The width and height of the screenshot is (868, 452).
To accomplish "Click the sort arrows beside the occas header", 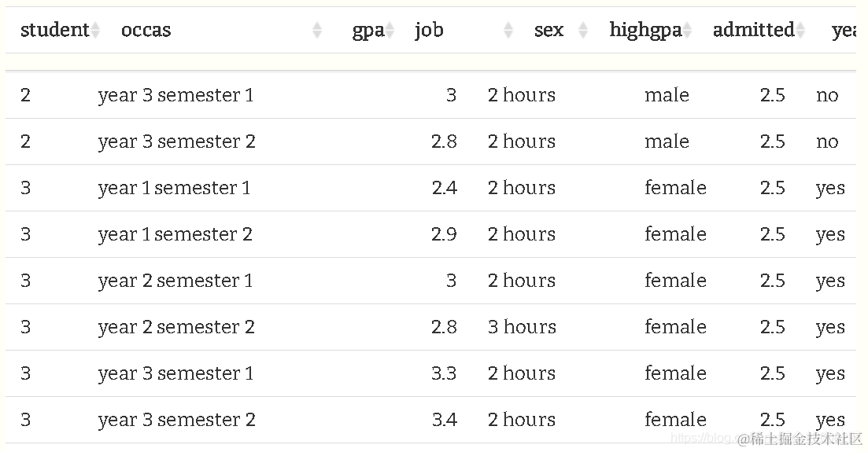I will [x=317, y=31].
